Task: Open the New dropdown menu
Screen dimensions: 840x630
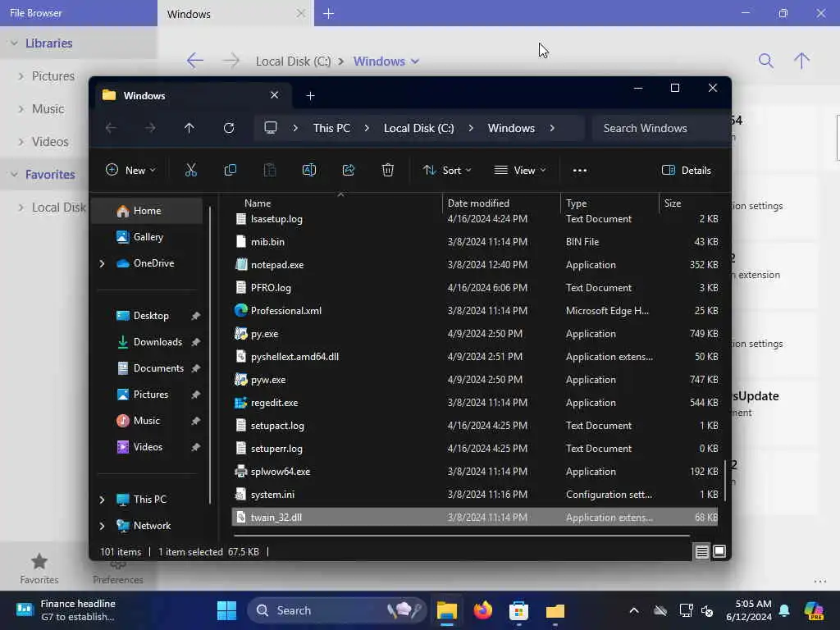Action: tap(130, 171)
